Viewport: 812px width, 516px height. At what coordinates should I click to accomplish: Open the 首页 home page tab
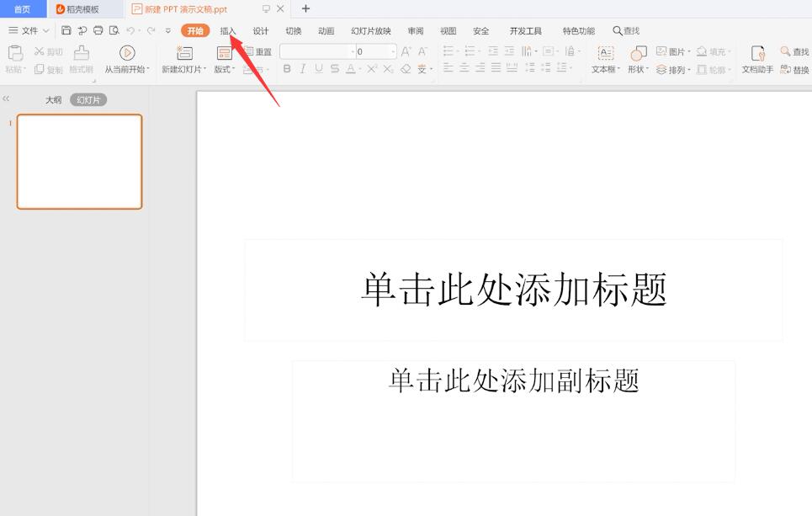(x=23, y=8)
